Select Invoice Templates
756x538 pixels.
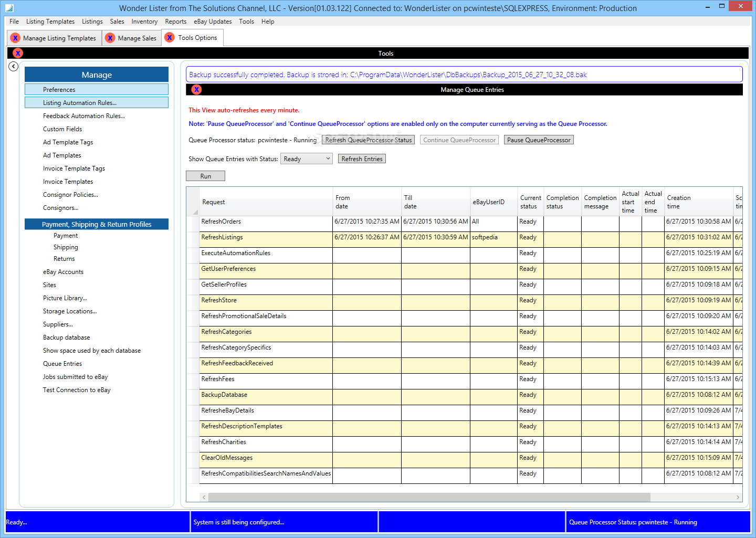pyautogui.click(x=68, y=181)
